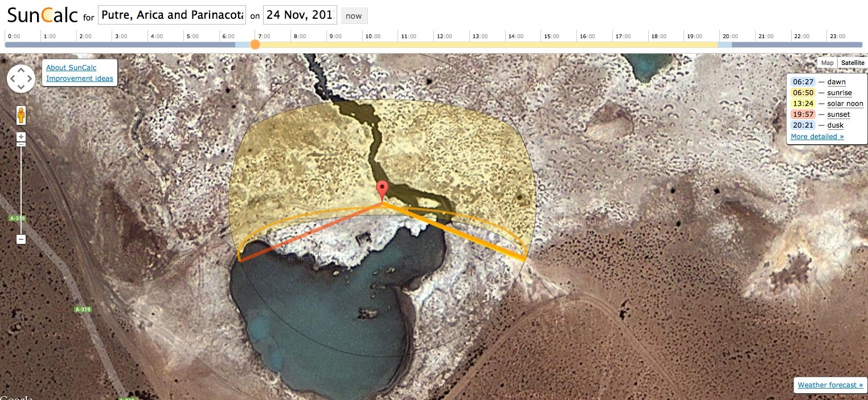Click the orange time slider handle

(255, 44)
